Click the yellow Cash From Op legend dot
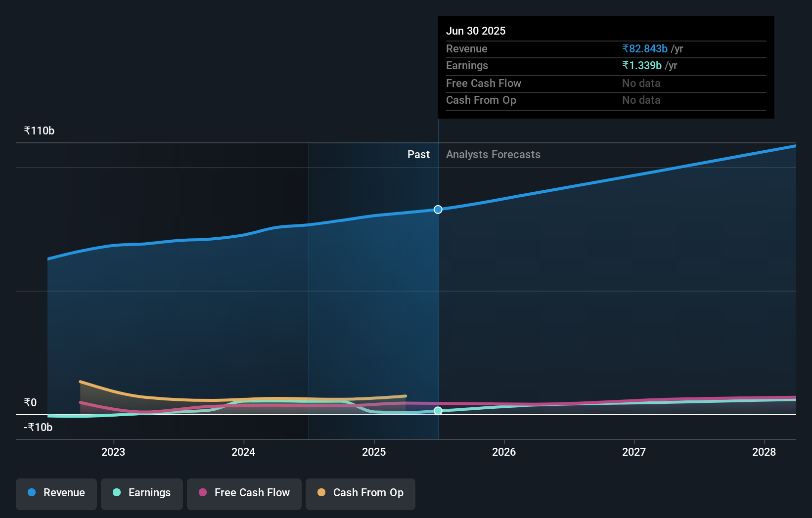The height and width of the screenshot is (518, 812). click(x=321, y=492)
